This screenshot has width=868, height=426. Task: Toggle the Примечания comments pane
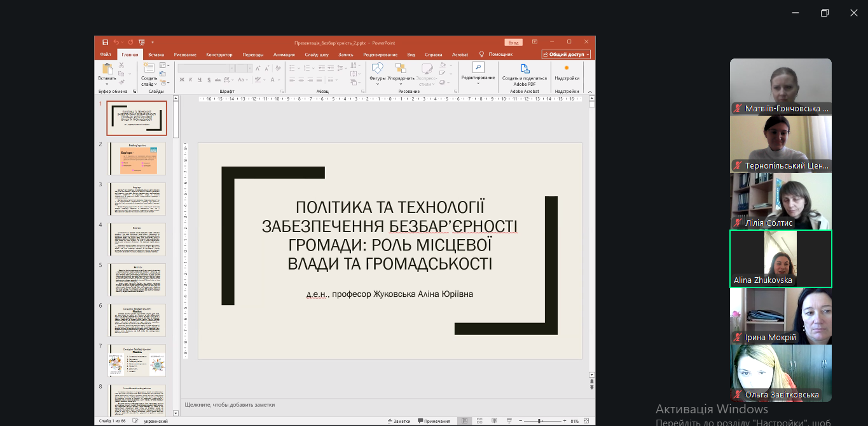click(x=434, y=421)
